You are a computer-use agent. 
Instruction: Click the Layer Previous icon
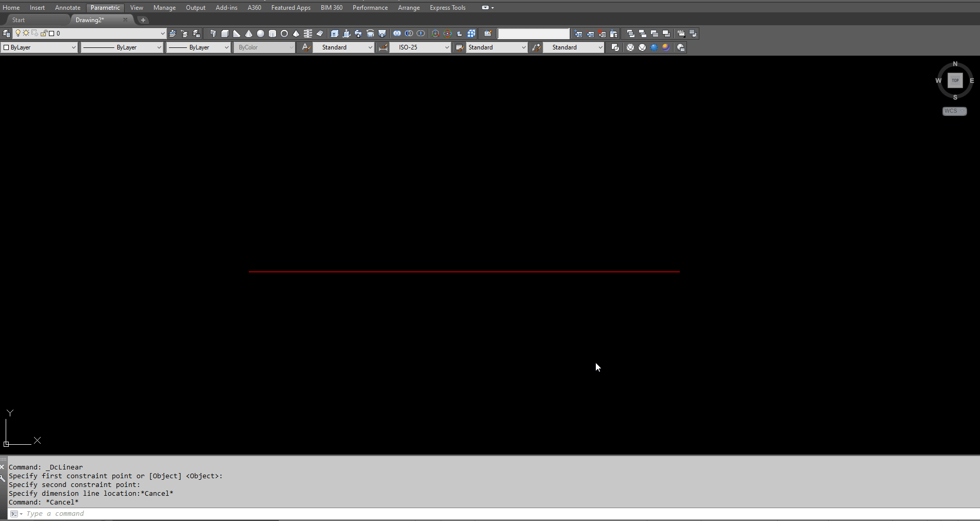coord(184,33)
